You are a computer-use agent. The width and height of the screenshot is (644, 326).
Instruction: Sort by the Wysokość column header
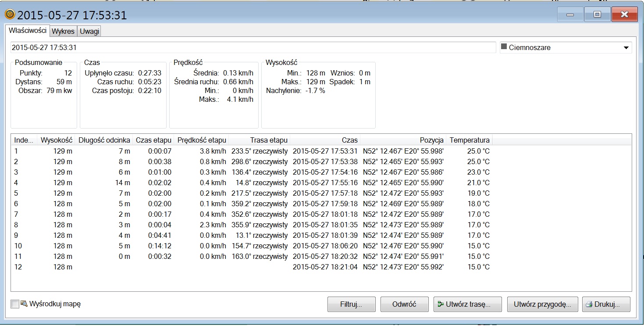pyautogui.click(x=56, y=140)
